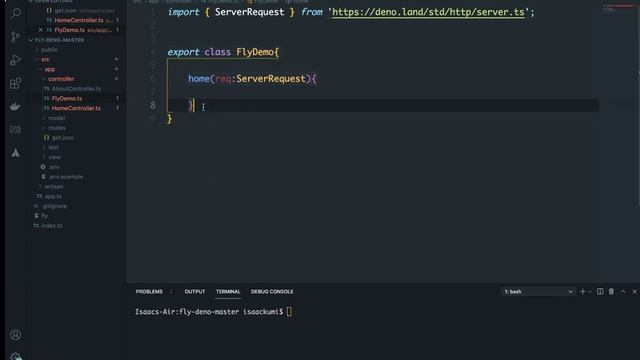Open the activity bar view below Docker

[16, 129]
